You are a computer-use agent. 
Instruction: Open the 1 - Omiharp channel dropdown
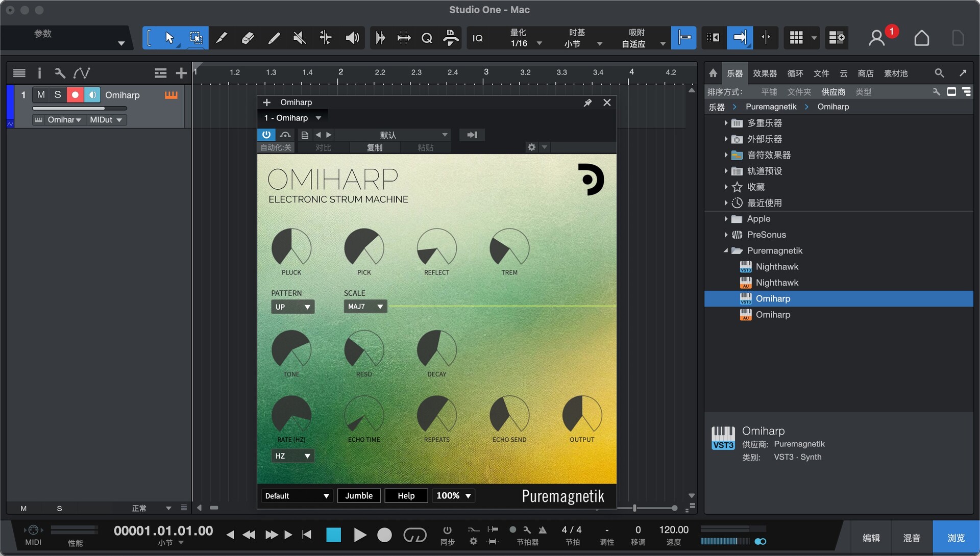coord(292,118)
